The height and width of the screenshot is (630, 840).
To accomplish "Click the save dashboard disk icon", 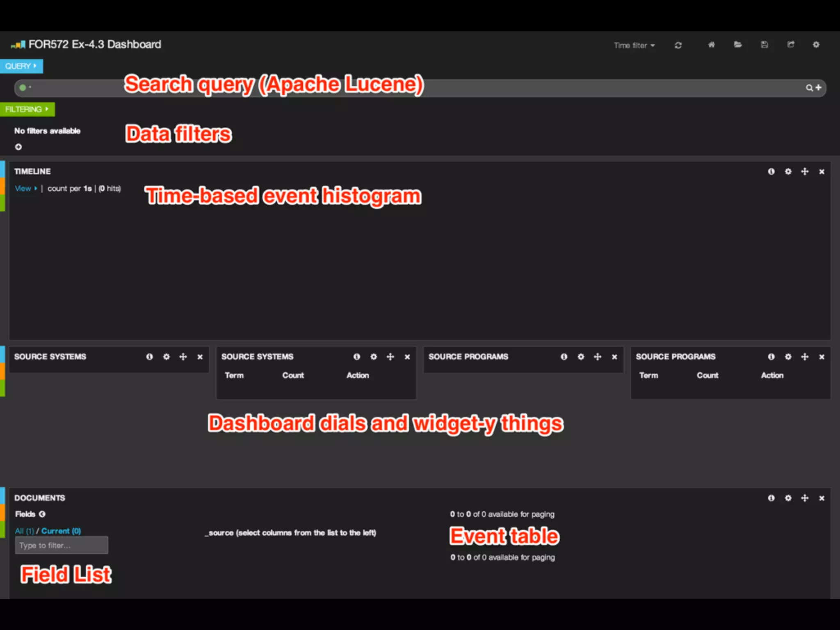I will click(764, 45).
